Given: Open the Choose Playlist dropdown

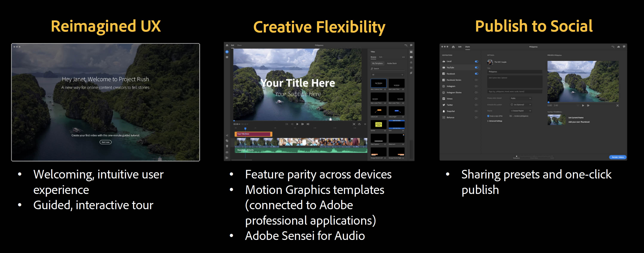Looking at the screenshot, I should [521, 111].
